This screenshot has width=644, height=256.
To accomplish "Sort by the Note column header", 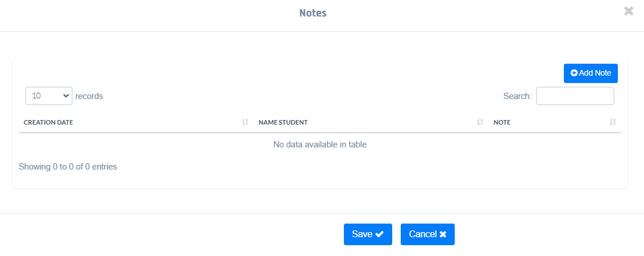I will point(502,122).
